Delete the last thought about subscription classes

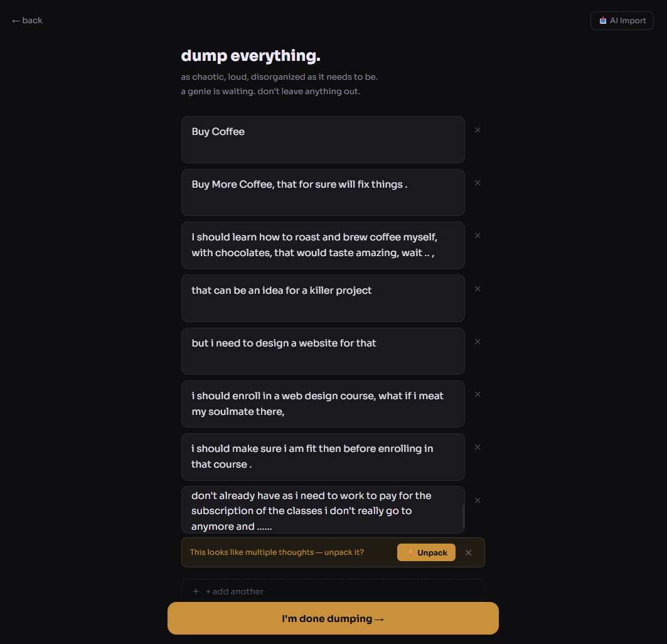tap(478, 500)
